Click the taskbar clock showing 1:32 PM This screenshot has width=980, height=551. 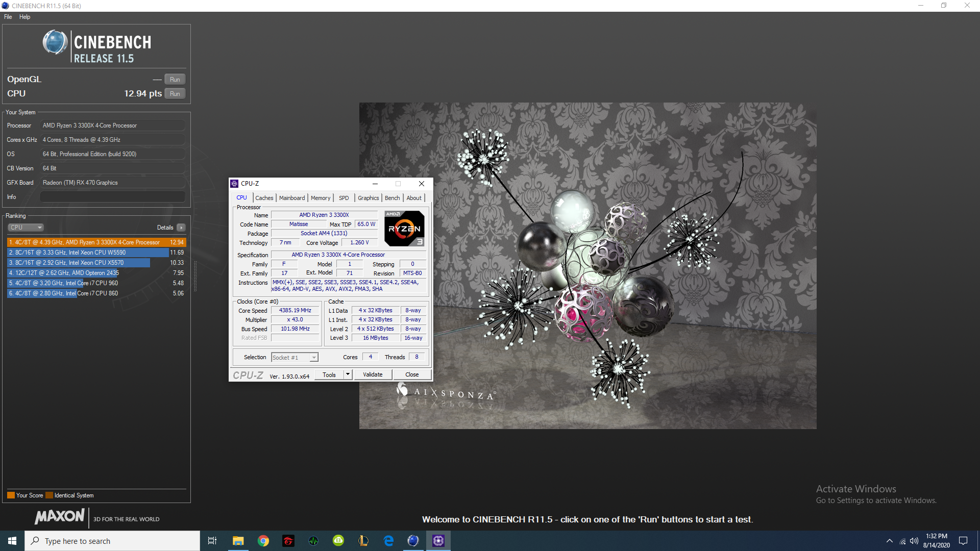[x=936, y=541]
